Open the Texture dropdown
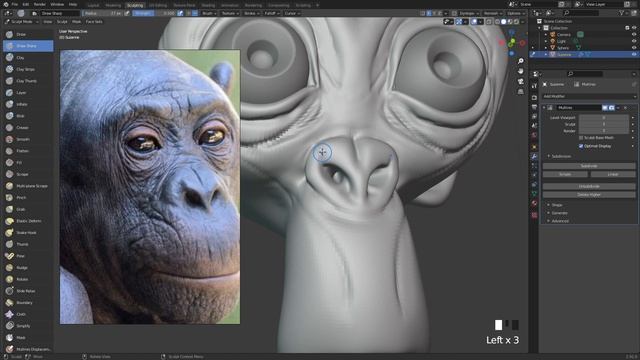640x360 pixels. [230, 13]
